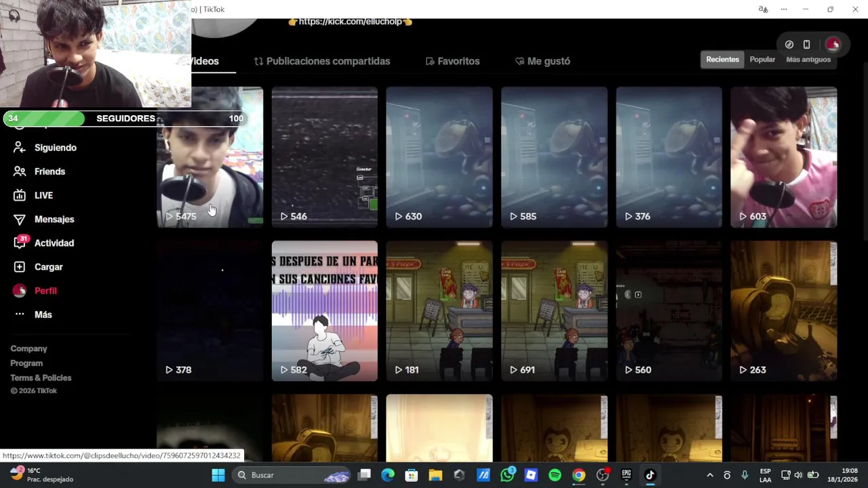Click the get-app phone icon at top right

[x=806, y=45]
